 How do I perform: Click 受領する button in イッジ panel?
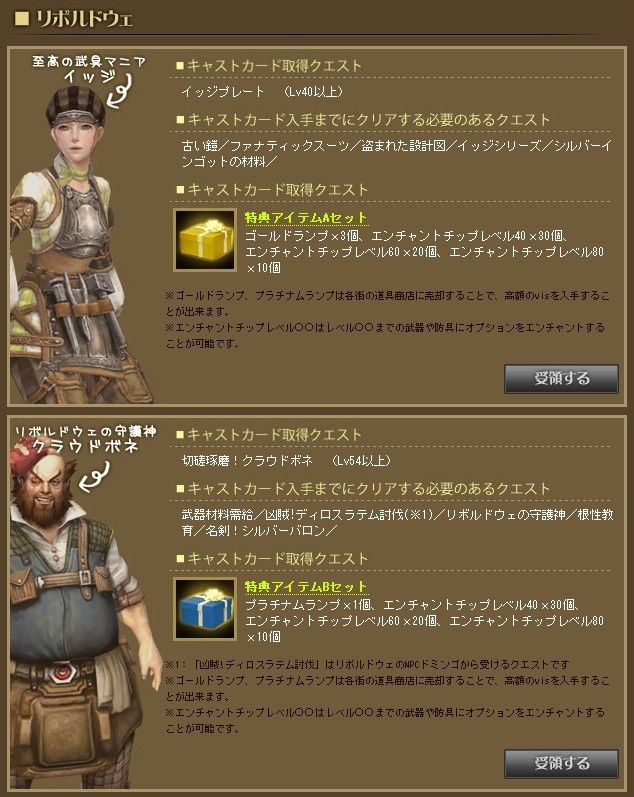coord(561,379)
